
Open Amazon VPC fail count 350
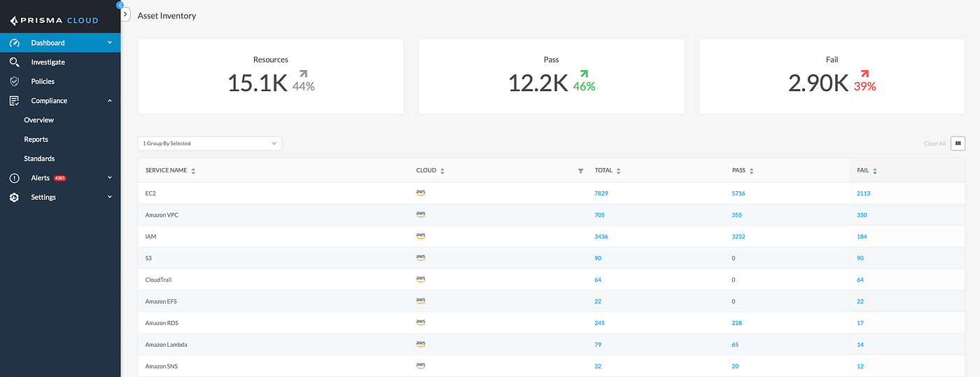(x=862, y=214)
